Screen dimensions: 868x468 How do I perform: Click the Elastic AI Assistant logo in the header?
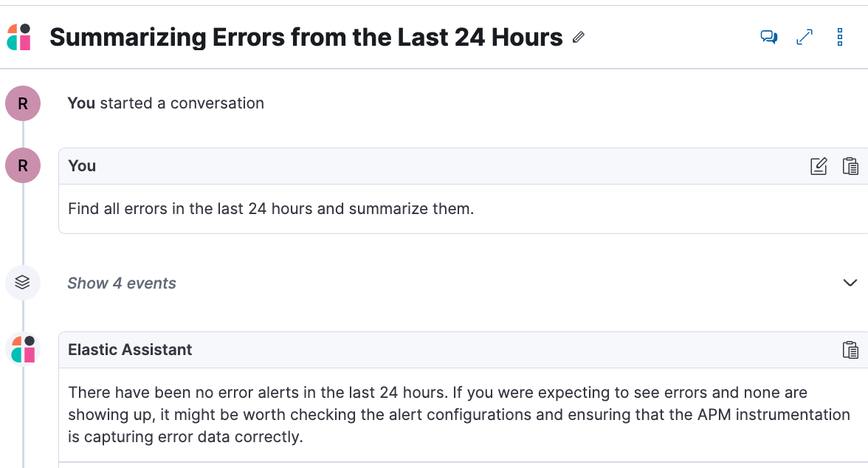pos(20,37)
